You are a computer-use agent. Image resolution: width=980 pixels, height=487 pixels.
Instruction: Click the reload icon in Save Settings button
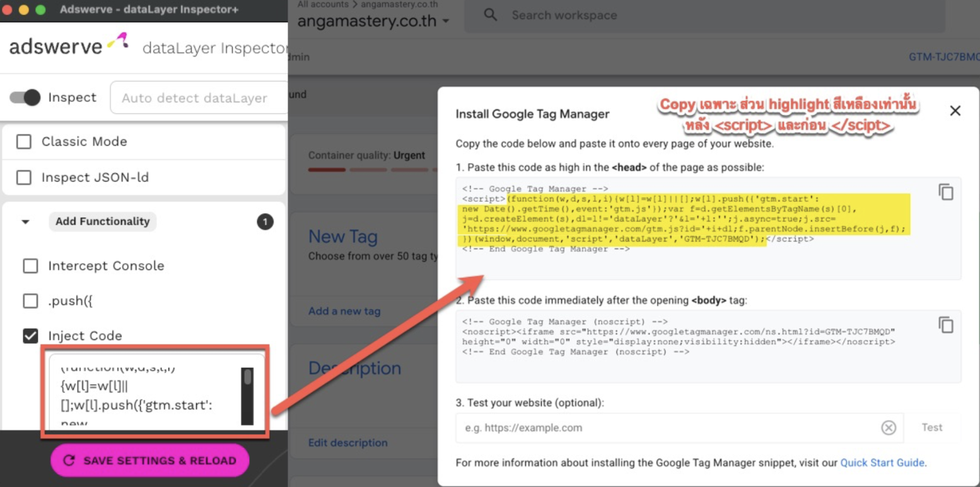tap(69, 461)
